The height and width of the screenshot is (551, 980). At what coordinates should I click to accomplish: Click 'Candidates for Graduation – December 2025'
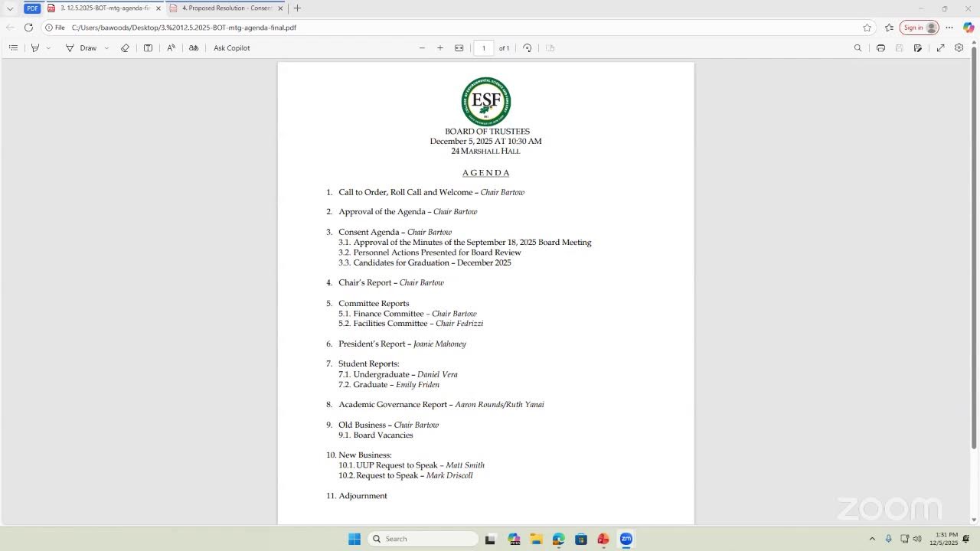pyautogui.click(x=432, y=262)
